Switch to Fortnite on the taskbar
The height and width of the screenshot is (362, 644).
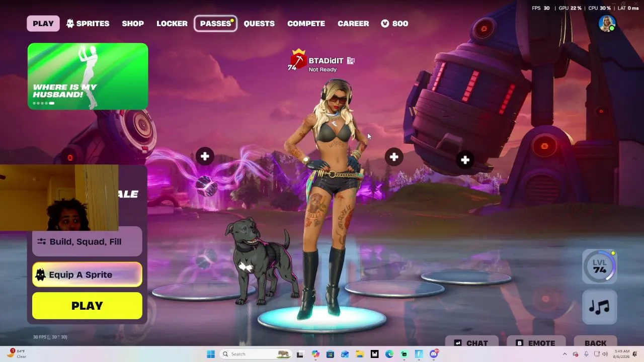(x=419, y=354)
